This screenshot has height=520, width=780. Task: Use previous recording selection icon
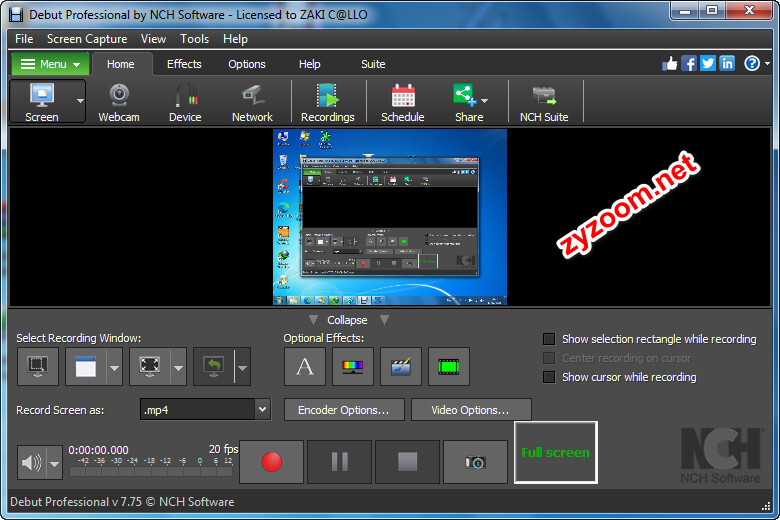(214, 367)
